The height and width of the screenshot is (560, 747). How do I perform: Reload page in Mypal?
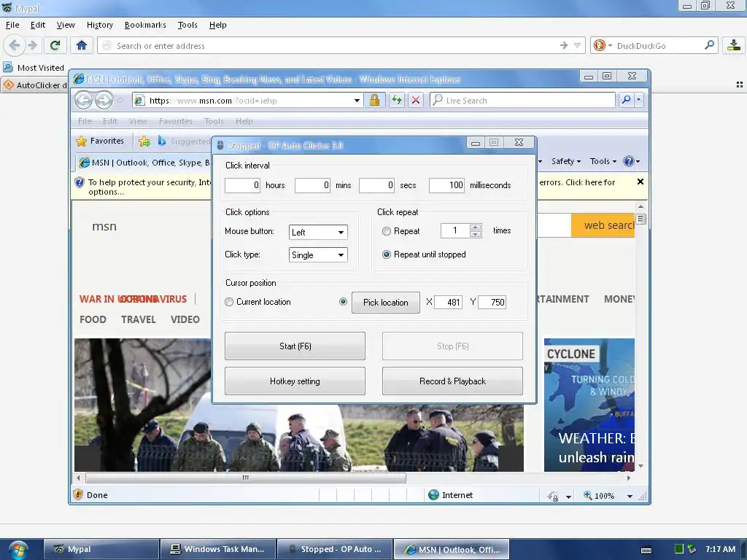[55, 45]
